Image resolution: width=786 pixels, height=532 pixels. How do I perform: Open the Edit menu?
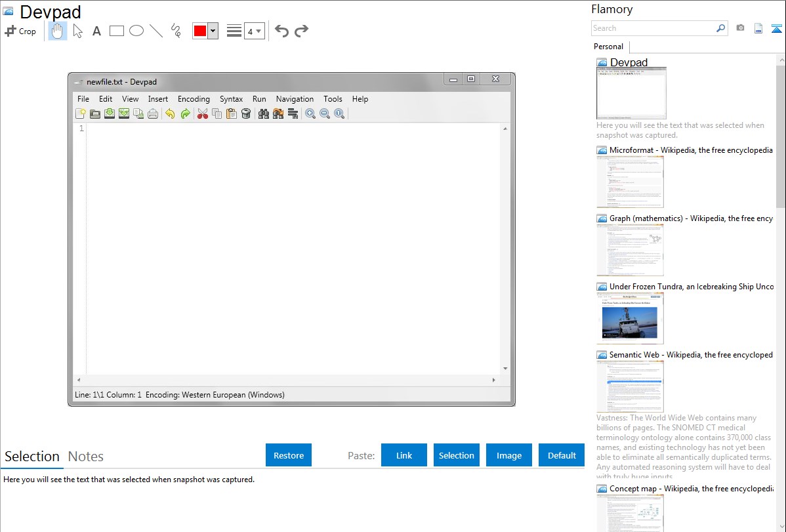105,99
